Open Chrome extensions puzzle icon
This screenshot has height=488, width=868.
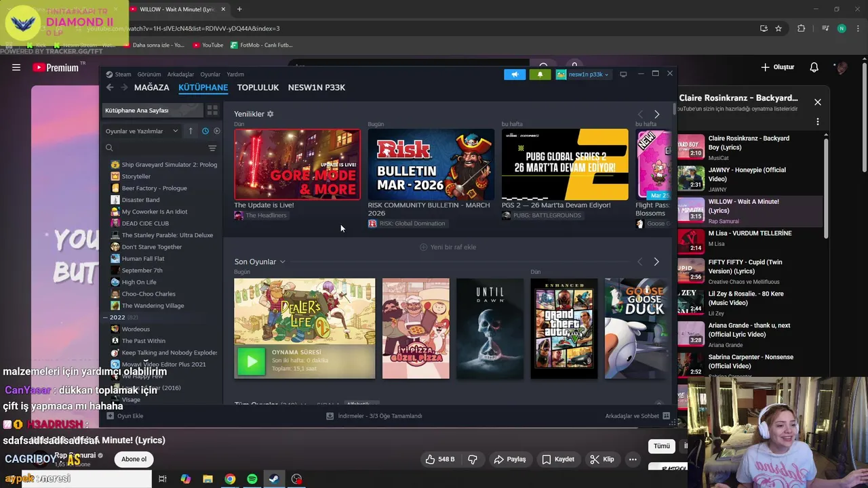[x=802, y=28]
